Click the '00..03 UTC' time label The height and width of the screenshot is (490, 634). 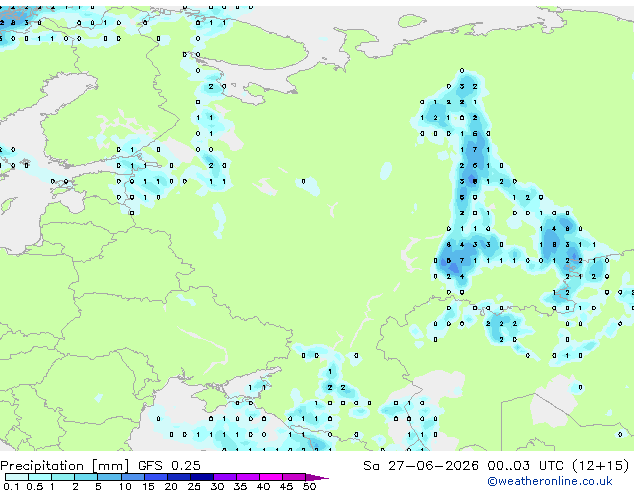pyautogui.click(x=525, y=465)
